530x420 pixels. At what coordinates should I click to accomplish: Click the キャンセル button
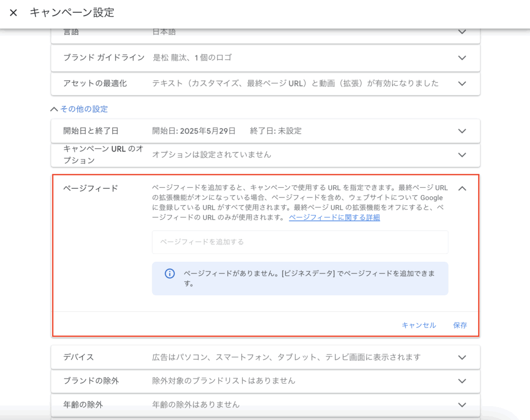tap(419, 325)
